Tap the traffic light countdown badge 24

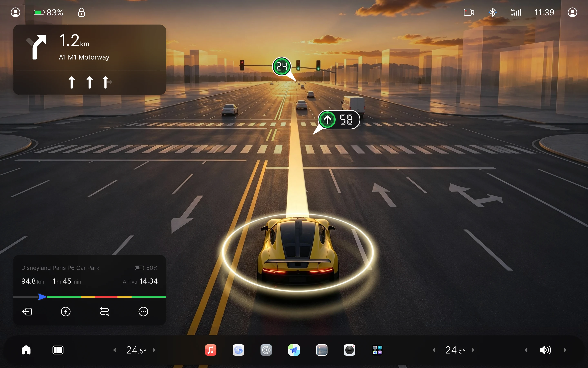point(282,66)
